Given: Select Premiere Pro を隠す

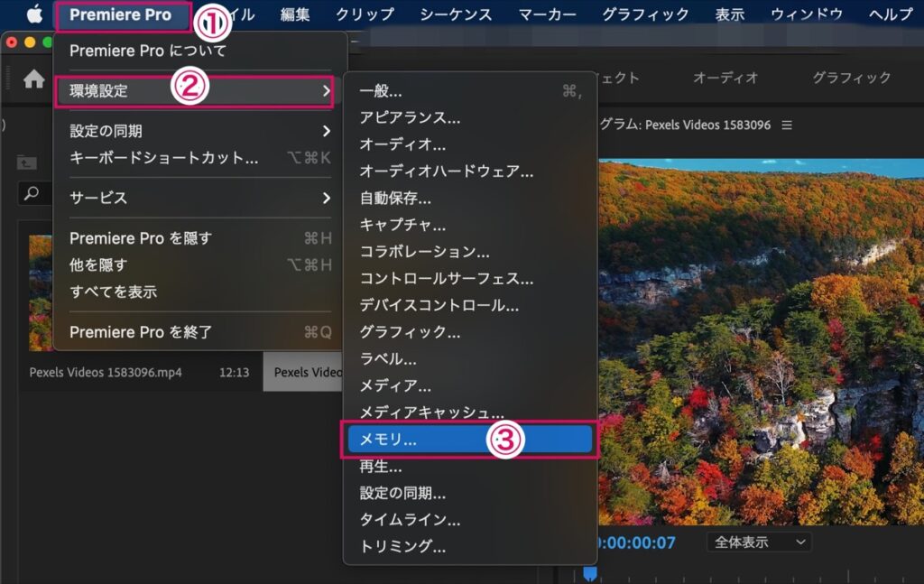Looking at the screenshot, I should pos(200,238).
